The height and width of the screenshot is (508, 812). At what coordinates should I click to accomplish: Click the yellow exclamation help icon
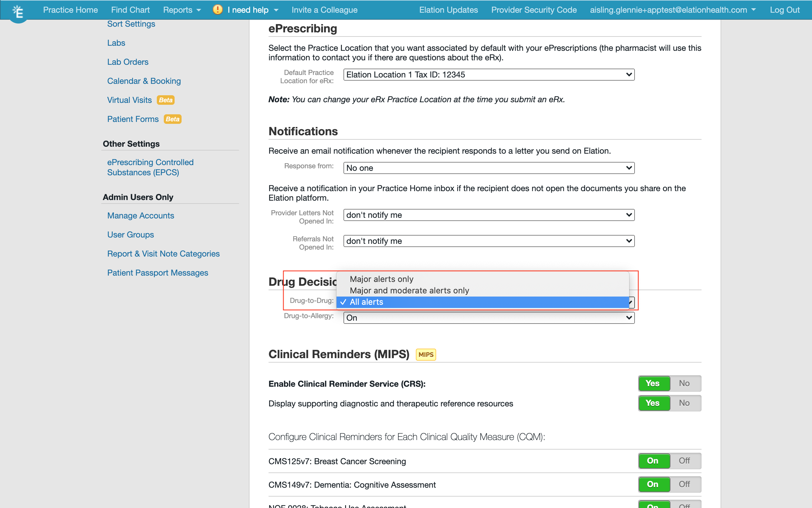coord(218,10)
